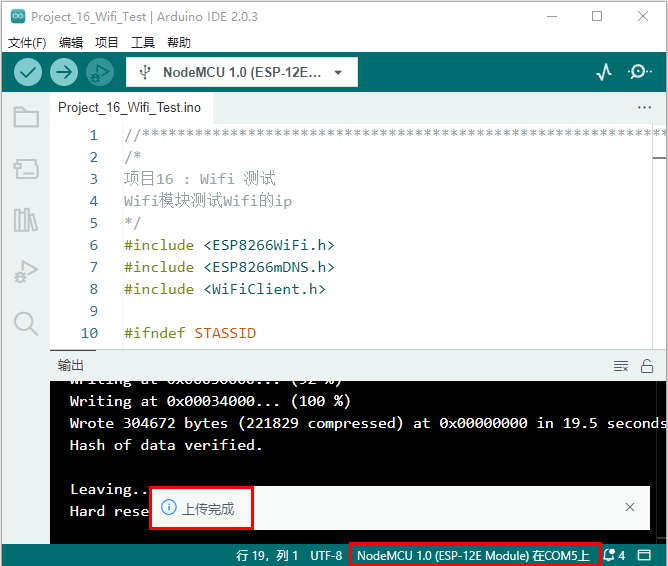Open the 工具 menu
This screenshot has width=668, height=566.
point(143,43)
